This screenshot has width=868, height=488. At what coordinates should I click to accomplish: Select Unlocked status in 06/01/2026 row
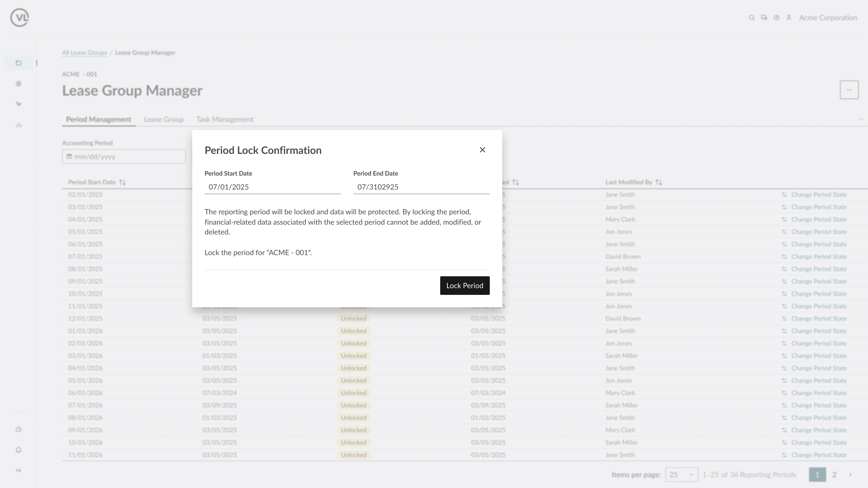(x=353, y=393)
